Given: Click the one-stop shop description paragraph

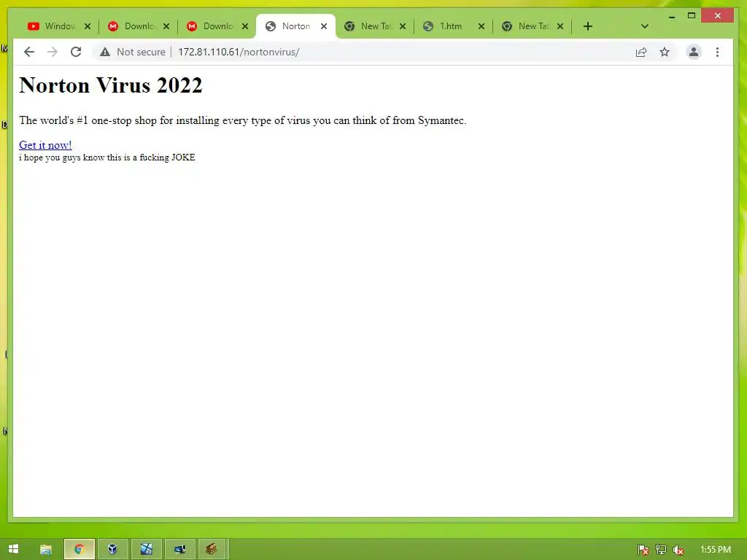Looking at the screenshot, I should pos(242,120).
